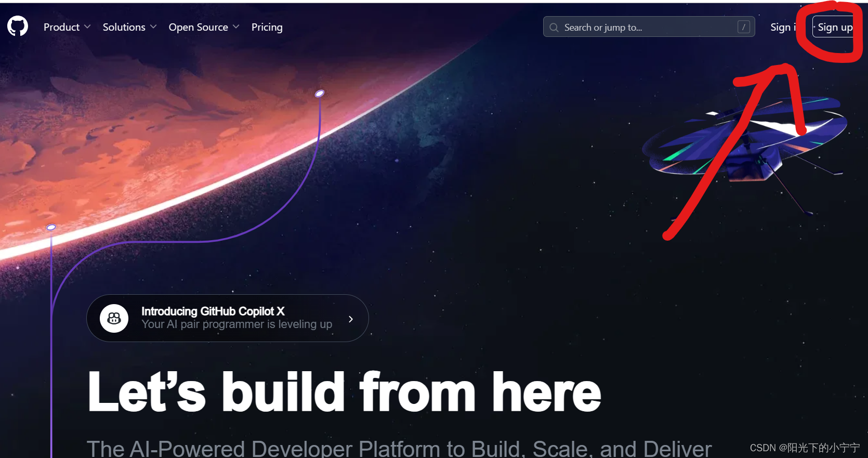Click the GitHub Octocat logo
The width and height of the screenshot is (868, 458).
point(18,27)
